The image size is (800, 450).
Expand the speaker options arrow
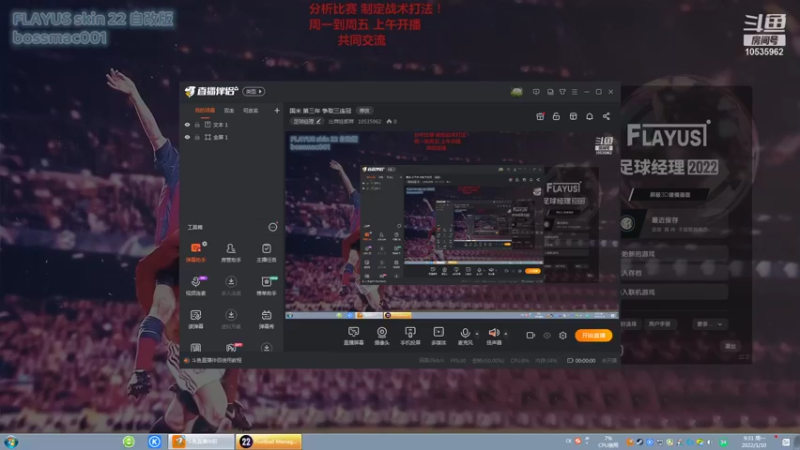coord(506,334)
